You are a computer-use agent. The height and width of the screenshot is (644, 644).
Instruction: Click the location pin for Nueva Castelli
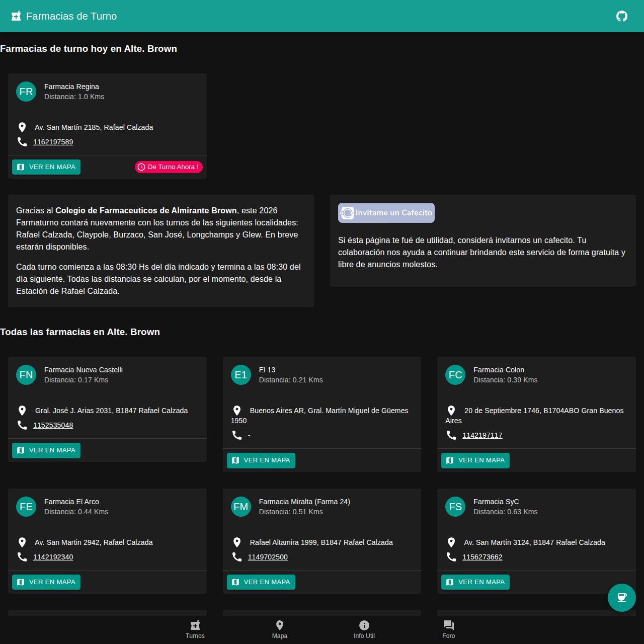pos(22,411)
